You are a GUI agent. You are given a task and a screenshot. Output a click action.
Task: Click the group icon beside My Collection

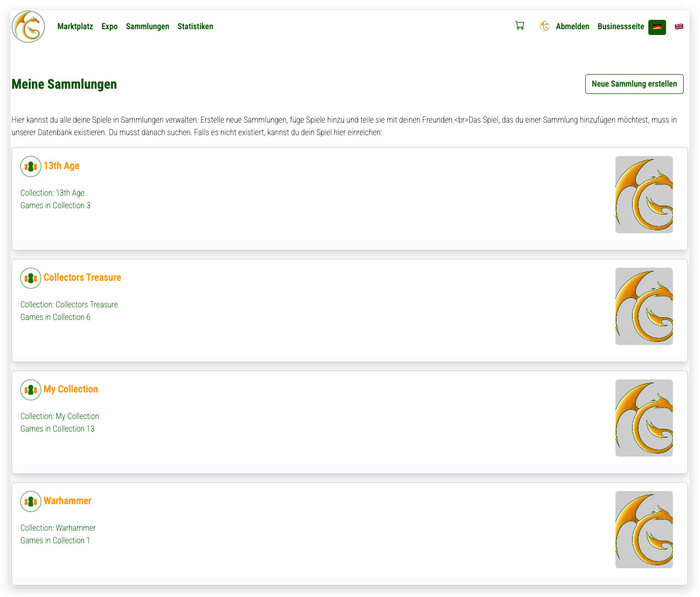click(x=31, y=390)
